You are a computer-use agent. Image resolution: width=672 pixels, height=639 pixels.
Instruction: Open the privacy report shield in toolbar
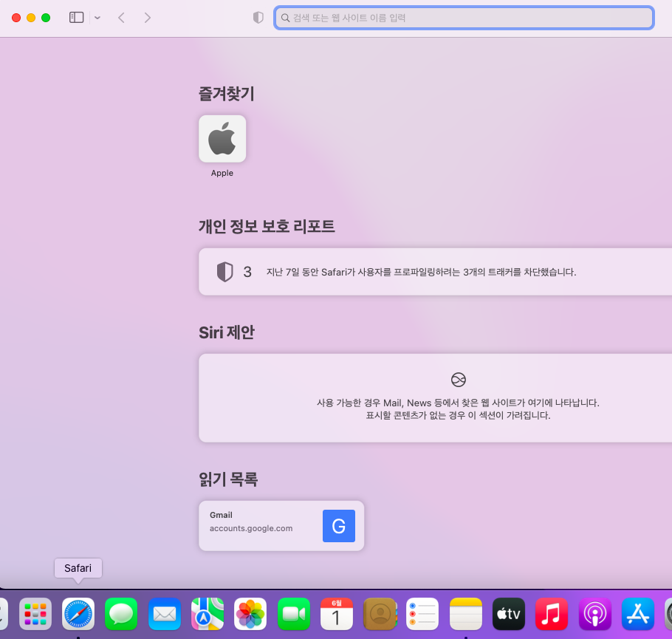pos(258,18)
